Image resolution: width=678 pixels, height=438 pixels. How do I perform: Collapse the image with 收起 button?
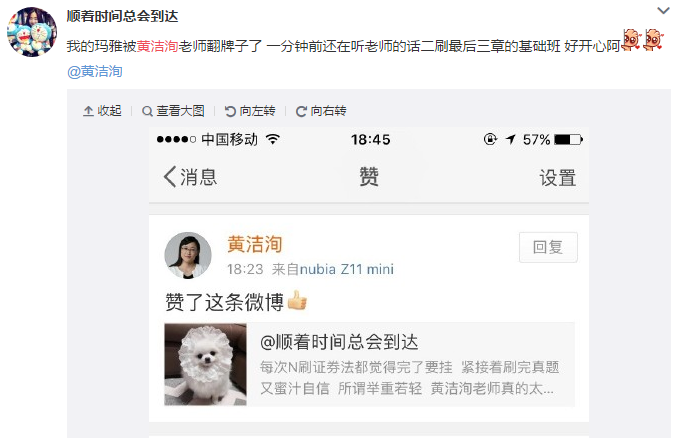(102, 111)
